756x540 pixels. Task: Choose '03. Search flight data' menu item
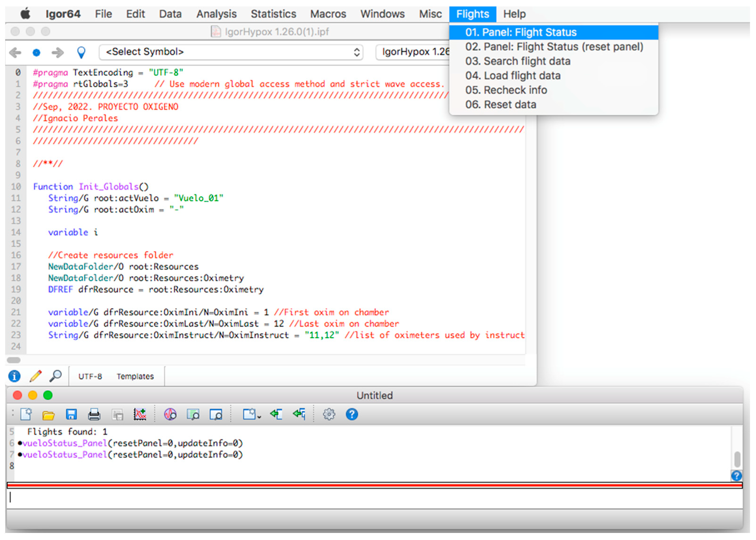518,61
